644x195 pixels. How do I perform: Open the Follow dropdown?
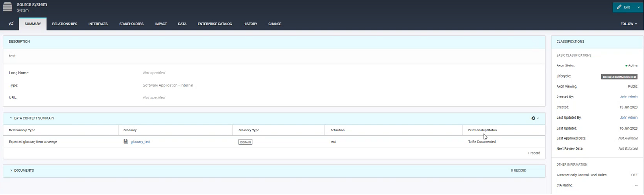628,24
